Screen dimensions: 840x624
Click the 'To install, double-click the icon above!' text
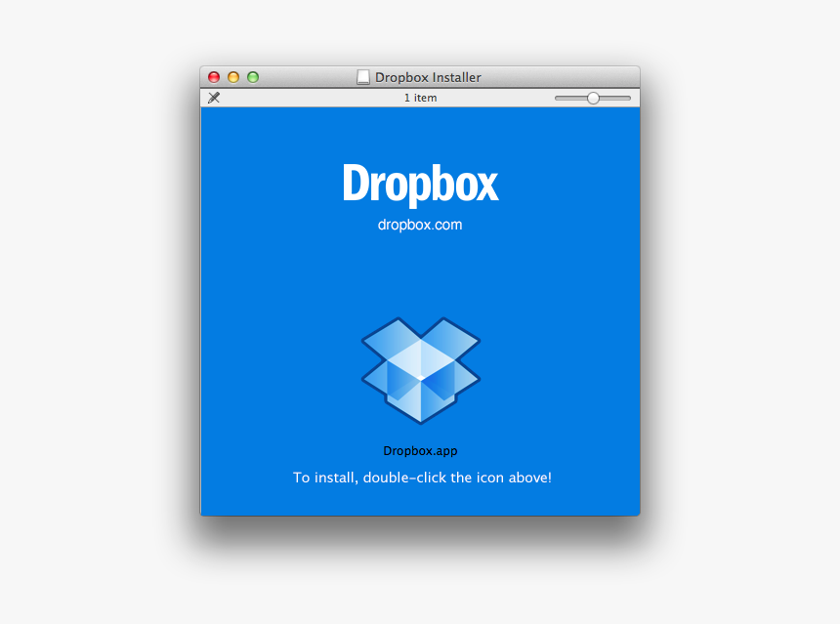tap(422, 478)
